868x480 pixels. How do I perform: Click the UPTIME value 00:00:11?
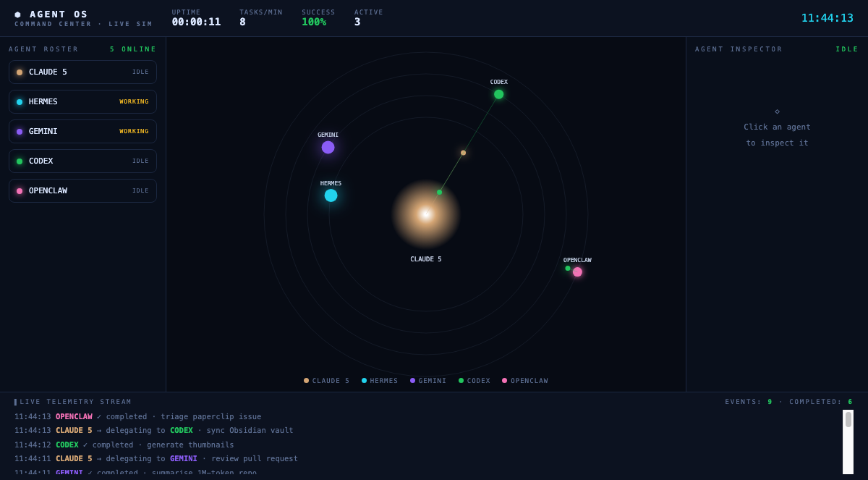196,22
